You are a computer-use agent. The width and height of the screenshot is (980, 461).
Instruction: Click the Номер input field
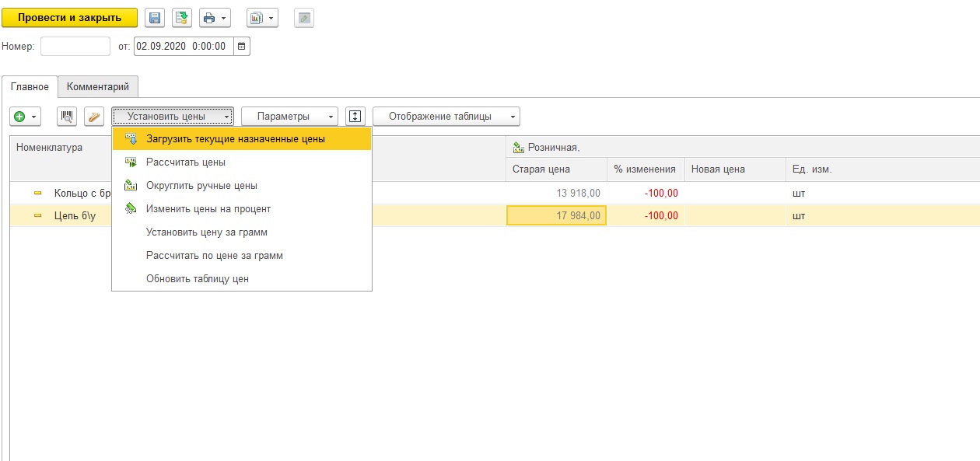pyautogui.click(x=75, y=47)
